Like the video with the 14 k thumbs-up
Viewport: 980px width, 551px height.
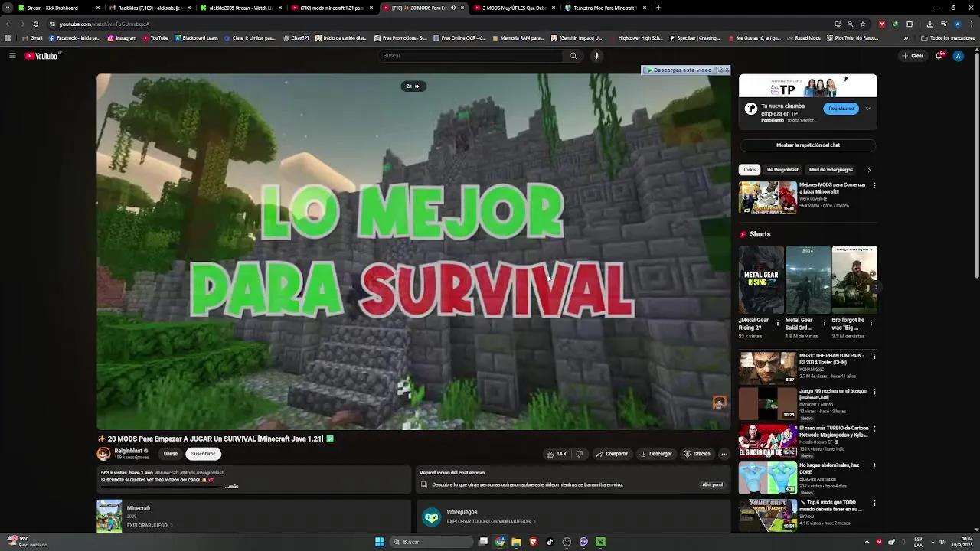pyautogui.click(x=557, y=454)
